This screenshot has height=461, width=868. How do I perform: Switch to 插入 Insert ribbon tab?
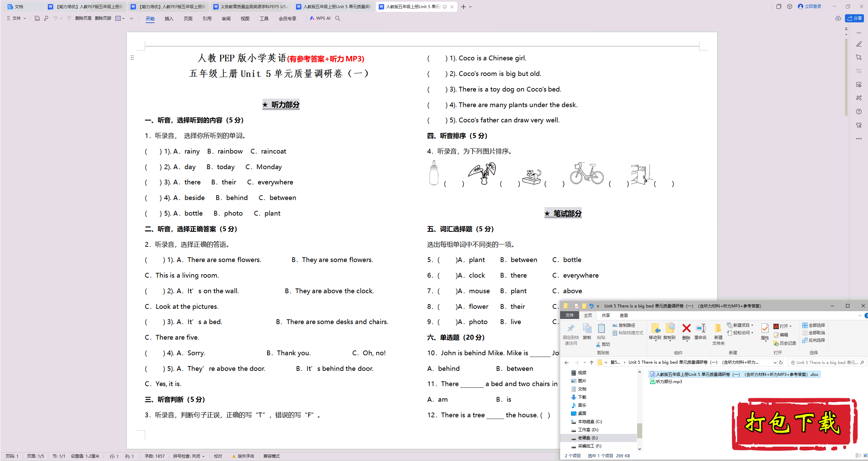tap(169, 19)
